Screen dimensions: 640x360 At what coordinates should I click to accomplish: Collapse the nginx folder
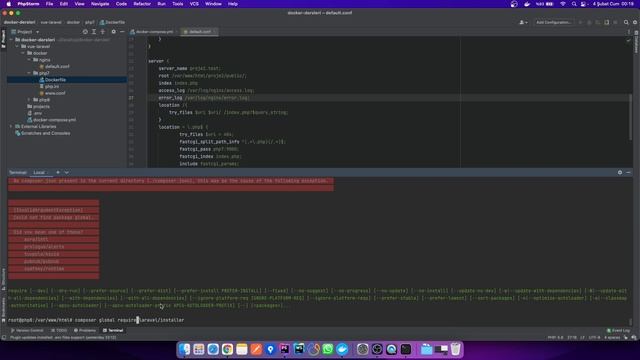coord(29,60)
